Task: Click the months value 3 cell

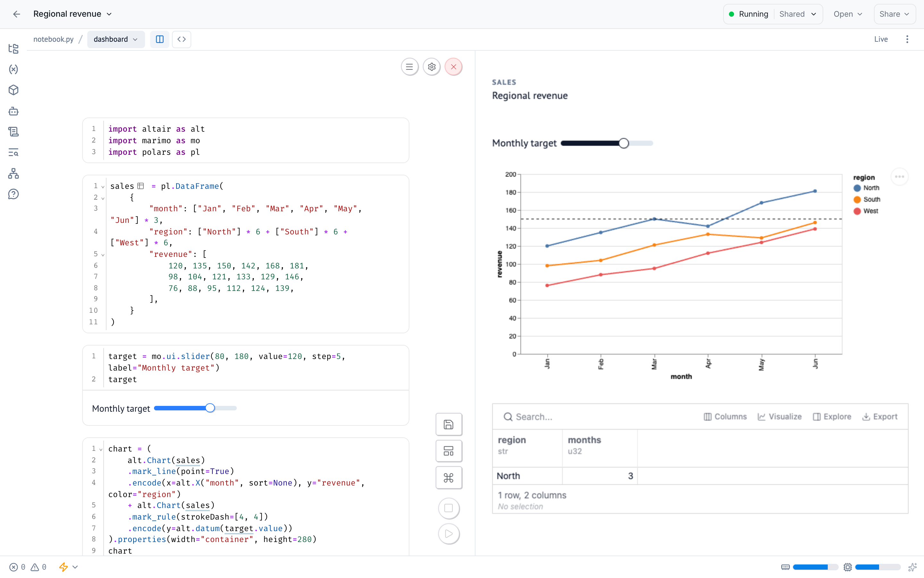Action: tap(599, 476)
